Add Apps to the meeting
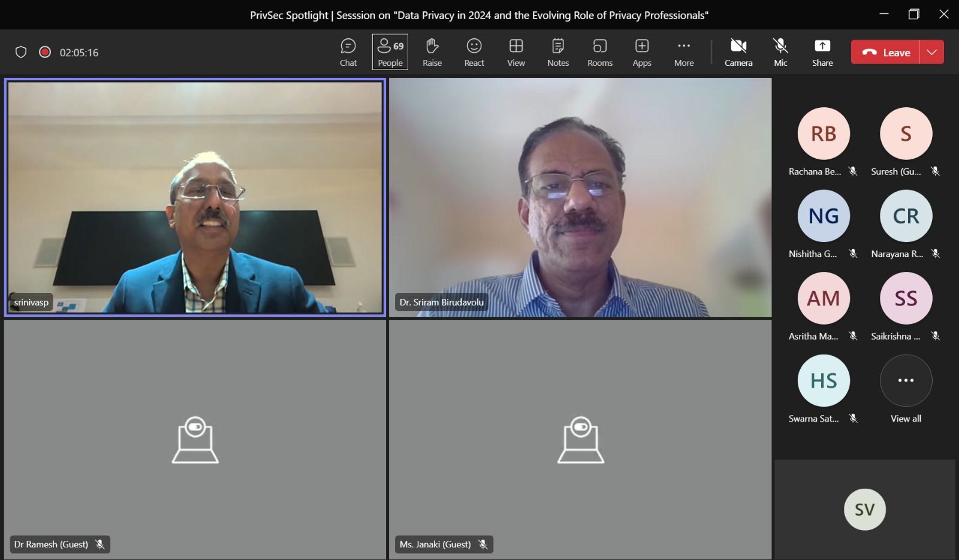959x560 pixels. tap(642, 52)
